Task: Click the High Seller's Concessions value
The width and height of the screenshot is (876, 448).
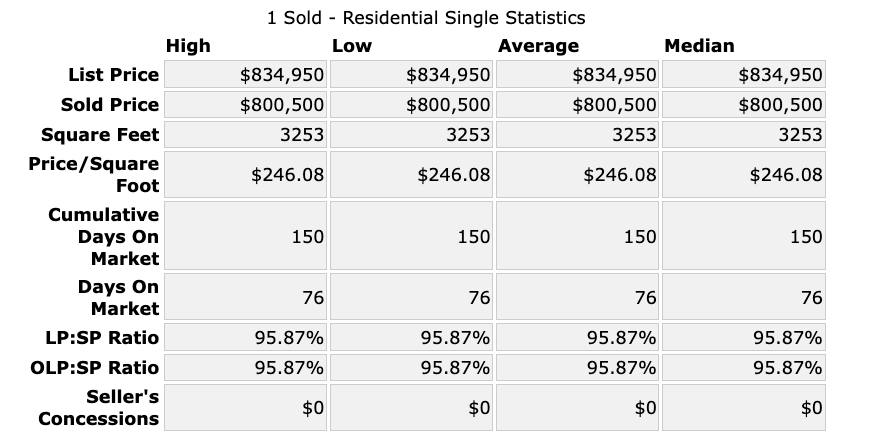Action: click(312, 407)
